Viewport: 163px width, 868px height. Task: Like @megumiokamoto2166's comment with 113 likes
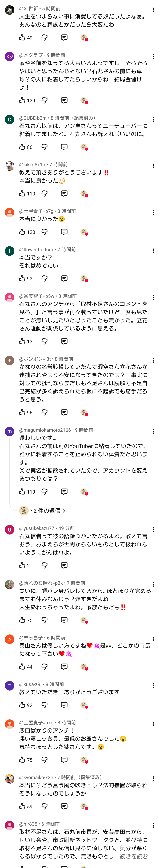coord(22,492)
